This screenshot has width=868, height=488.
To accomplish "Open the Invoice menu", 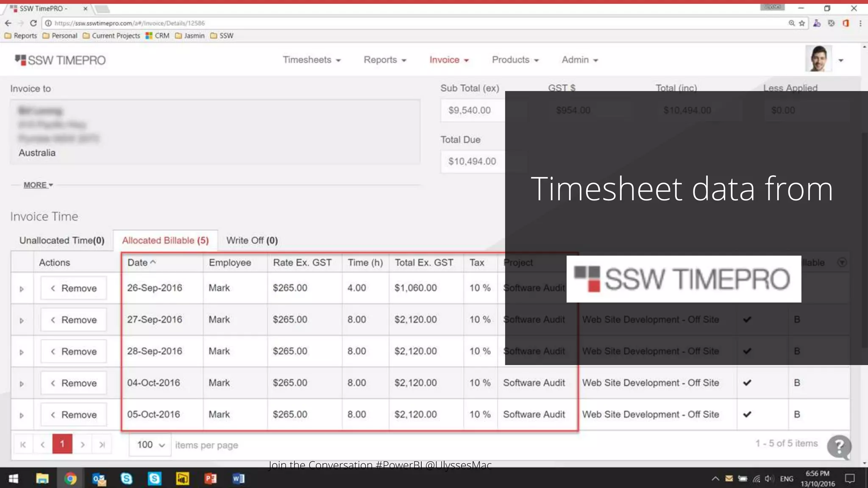I will point(449,60).
